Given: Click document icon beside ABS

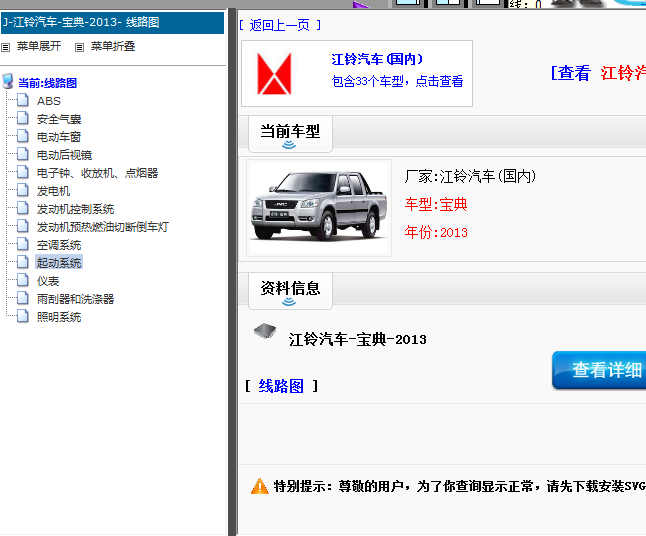Looking at the screenshot, I should pyautogui.click(x=23, y=100).
